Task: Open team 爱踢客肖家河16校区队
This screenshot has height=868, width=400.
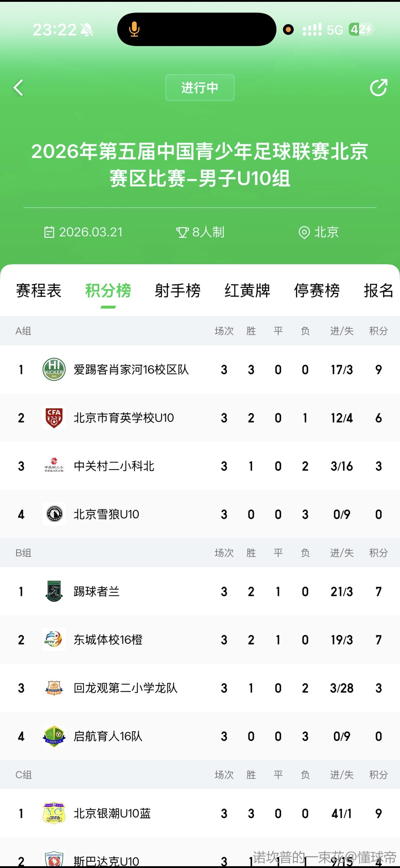Action: point(131,370)
